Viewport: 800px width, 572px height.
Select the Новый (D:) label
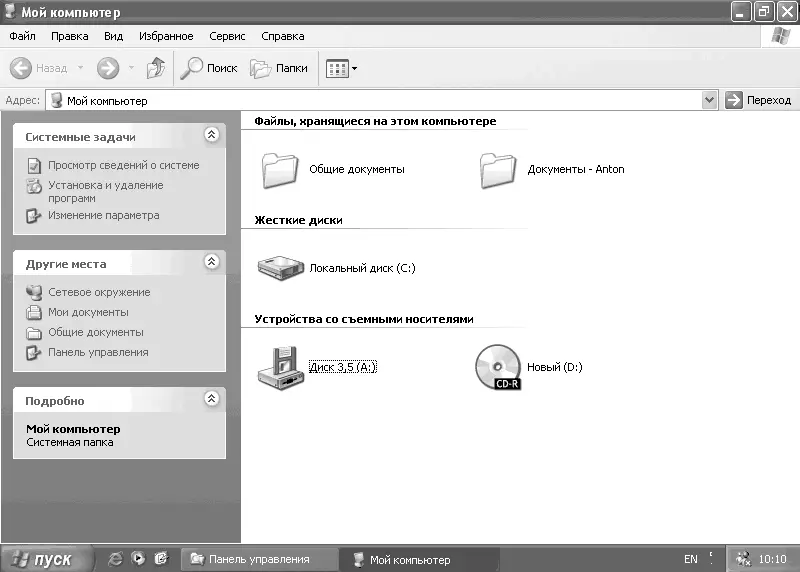point(555,367)
